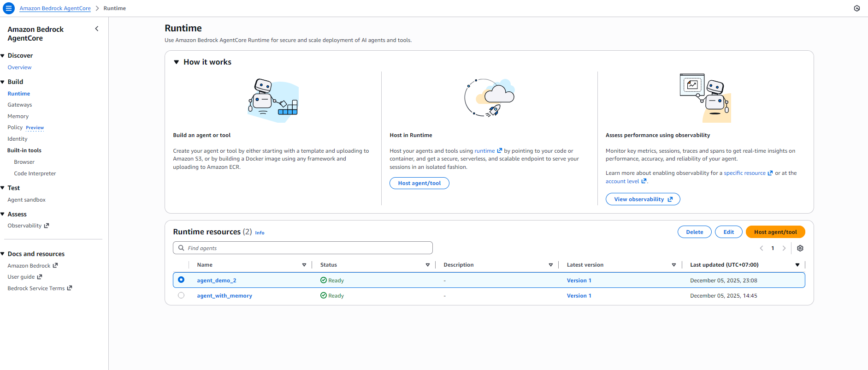Collapse the How it works section
Screen dimensions: 868x370
click(x=176, y=62)
